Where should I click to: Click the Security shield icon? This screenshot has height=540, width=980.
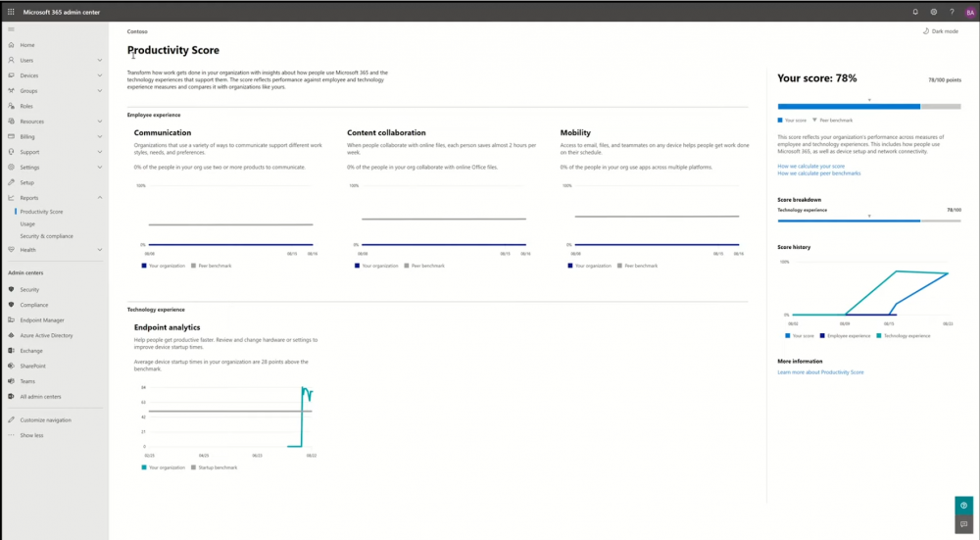[11, 289]
